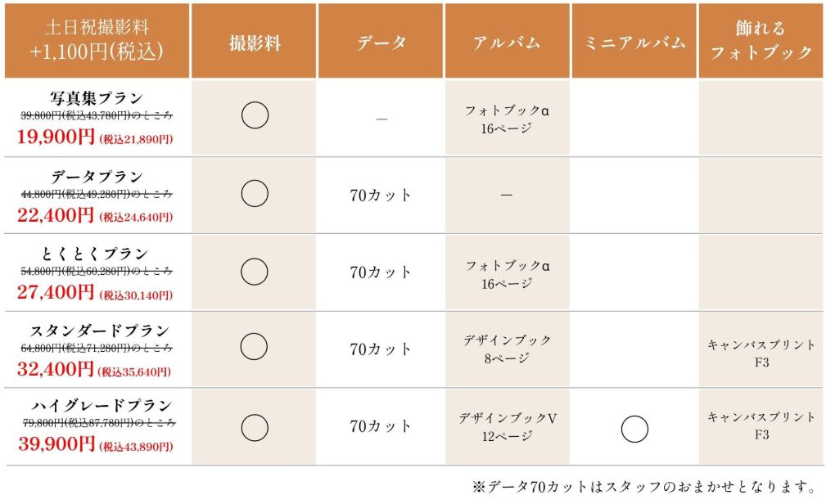Select the データプラン plan name

tap(97, 176)
